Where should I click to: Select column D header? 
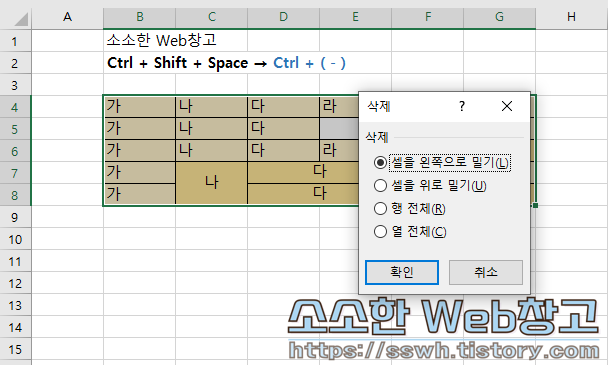coord(283,17)
